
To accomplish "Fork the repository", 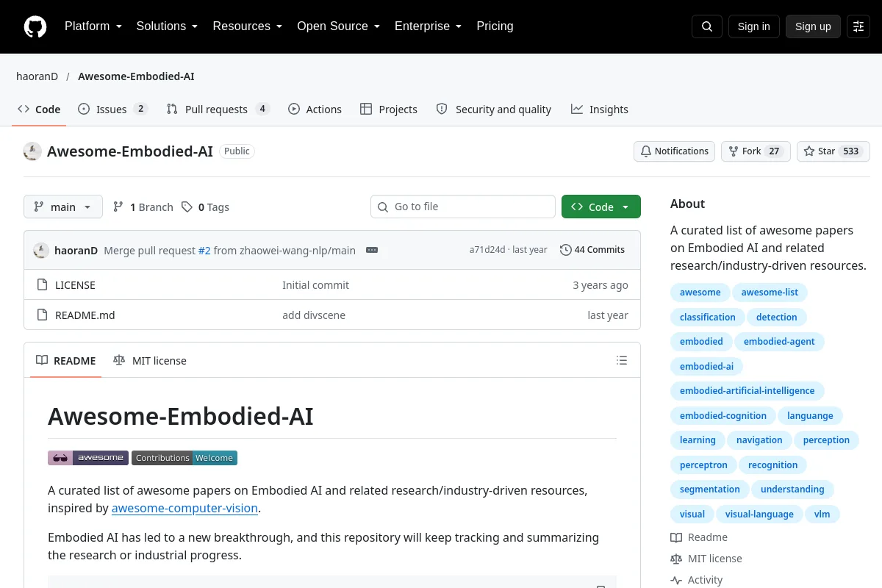I will click(x=756, y=151).
